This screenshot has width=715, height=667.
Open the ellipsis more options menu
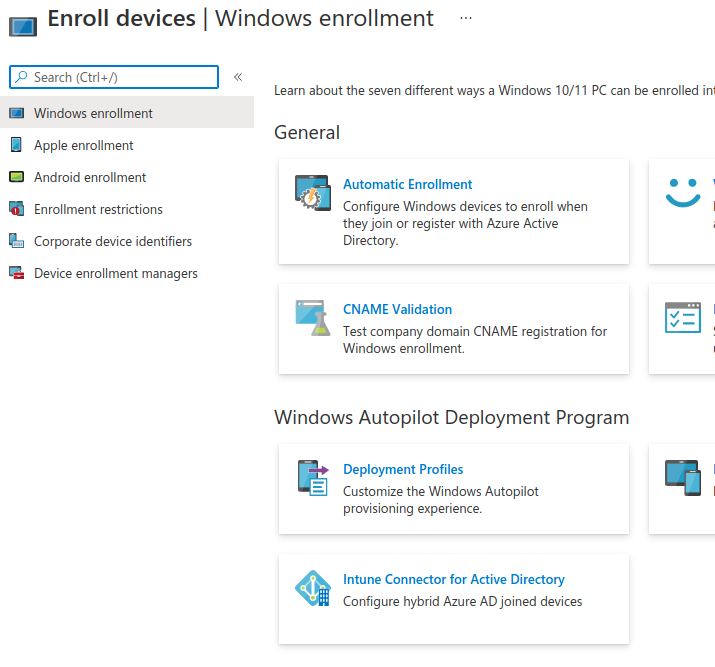[466, 18]
